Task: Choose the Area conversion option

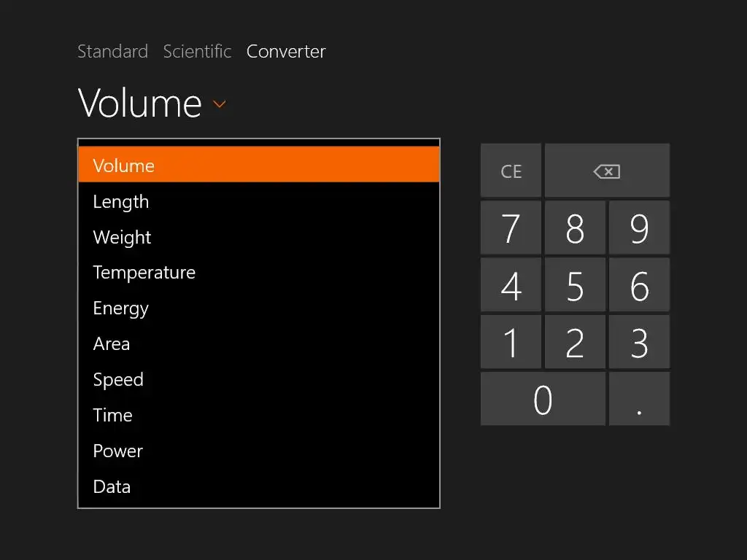Action: click(x=112, y=344)
